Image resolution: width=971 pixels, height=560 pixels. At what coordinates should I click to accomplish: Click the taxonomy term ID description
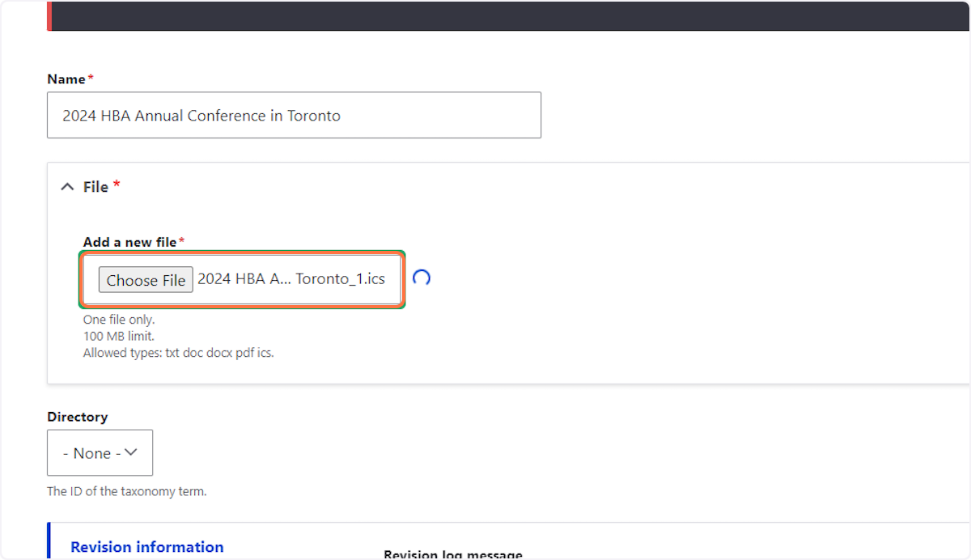[126, 491]
